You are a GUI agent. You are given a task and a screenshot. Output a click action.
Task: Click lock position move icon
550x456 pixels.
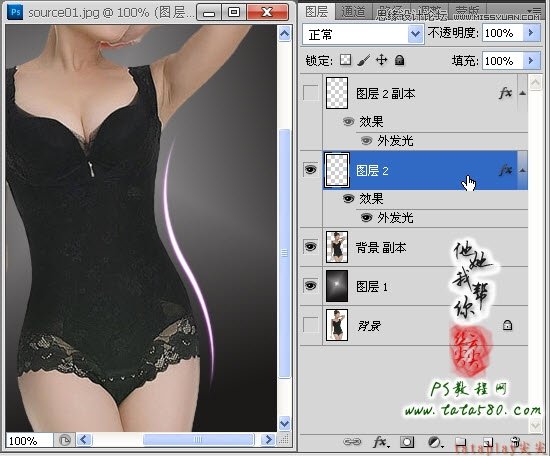[381, 60]
